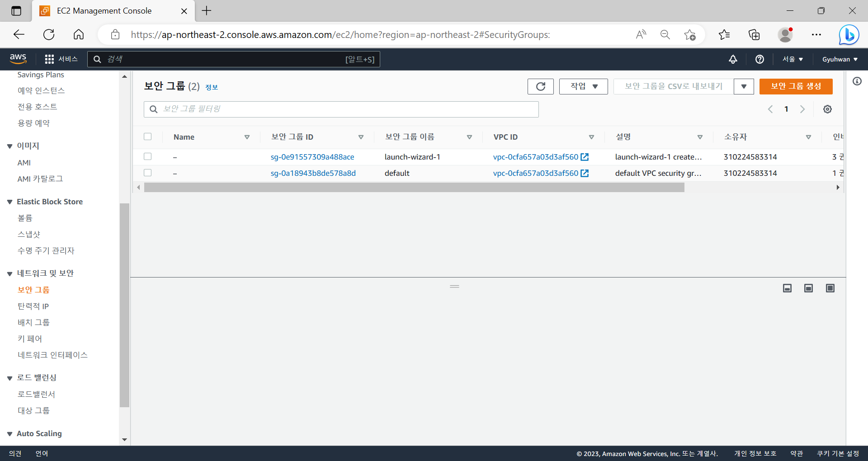Check the launch-wizard-1 security group row
This screenshot has height=461, width=868.
click(x=148, y=156)
